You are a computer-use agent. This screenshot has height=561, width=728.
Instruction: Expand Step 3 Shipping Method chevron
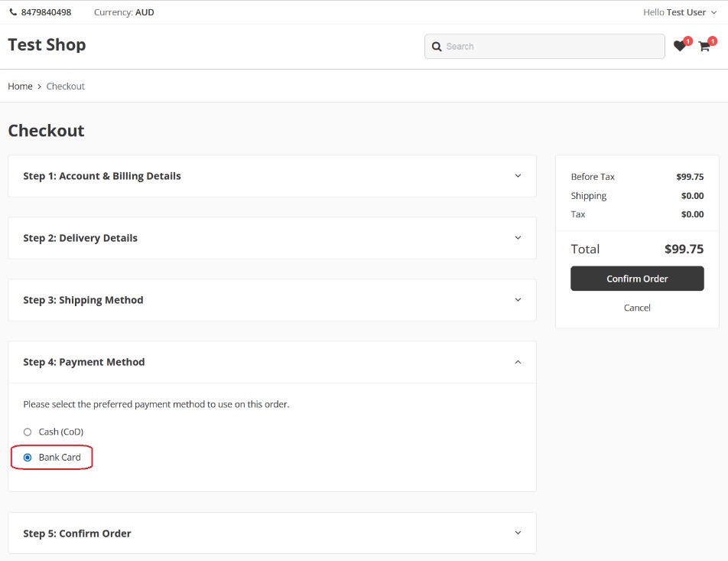tap(518, 300)
